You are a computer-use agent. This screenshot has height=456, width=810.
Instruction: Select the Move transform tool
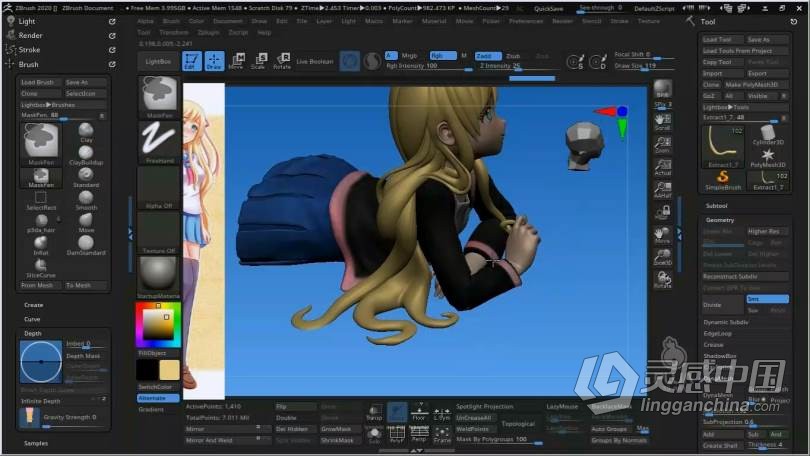(236, 61)
